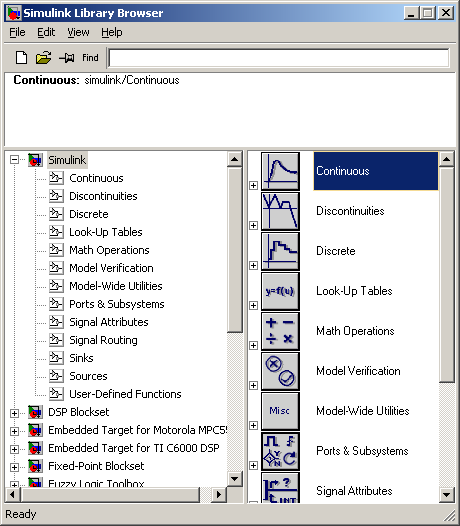Open the File menu

point(17,32)
